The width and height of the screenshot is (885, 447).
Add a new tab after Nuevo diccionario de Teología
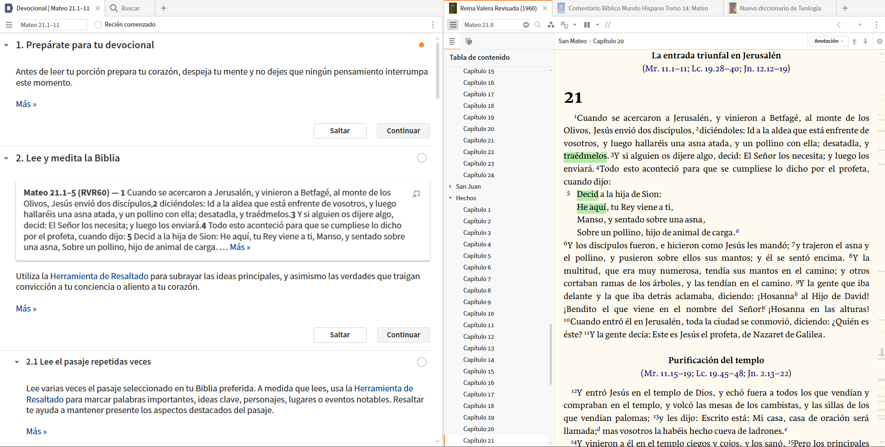(845, 8)
